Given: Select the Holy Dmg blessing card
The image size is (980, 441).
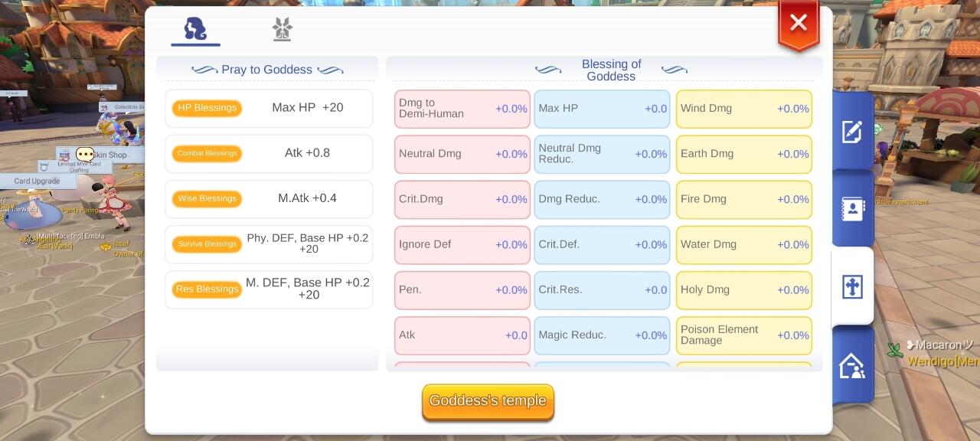Looking at the screenshot, I should [x=744, y=290].
